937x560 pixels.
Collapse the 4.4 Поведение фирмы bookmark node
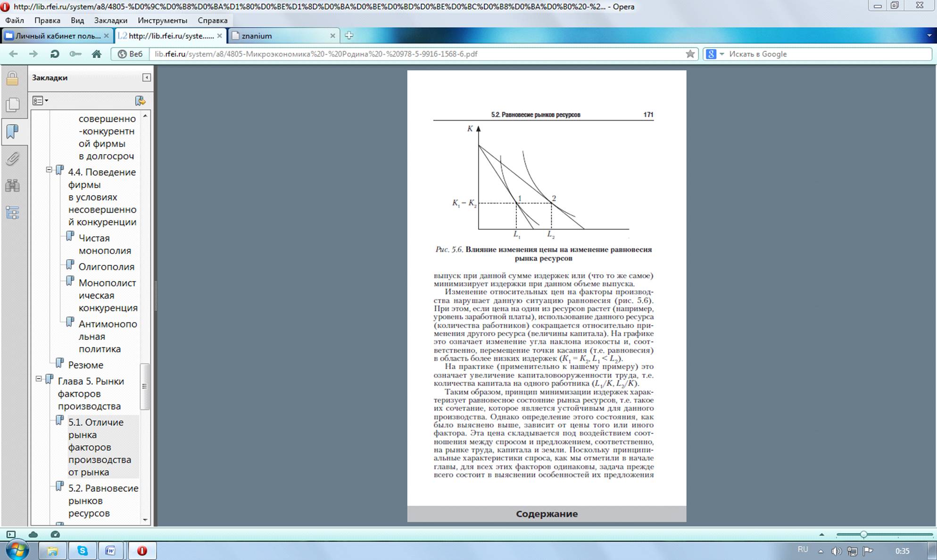49,170
